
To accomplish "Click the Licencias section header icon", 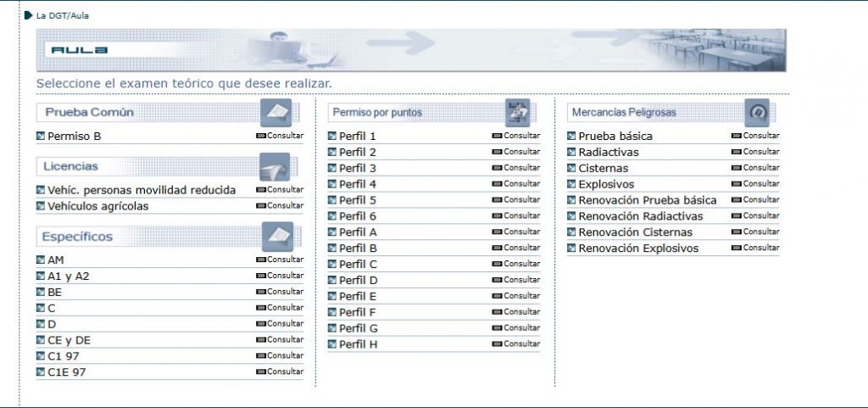I will (x=275, y=166).
